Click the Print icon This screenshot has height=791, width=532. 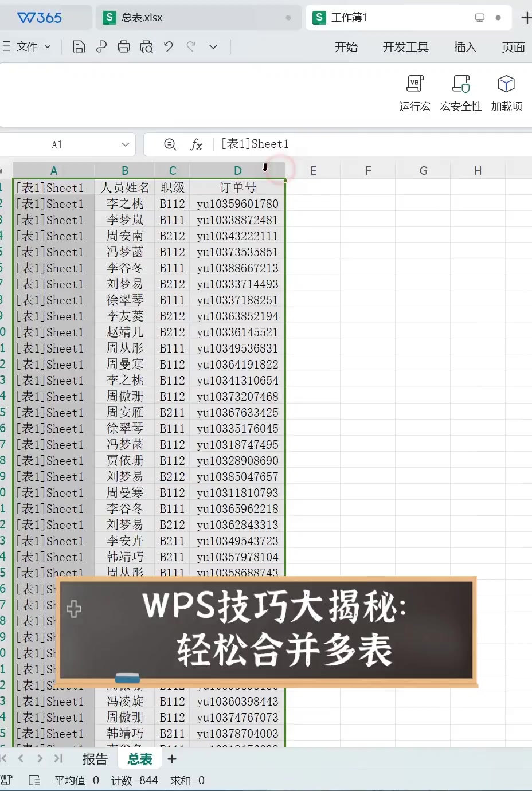coord(124,47)
